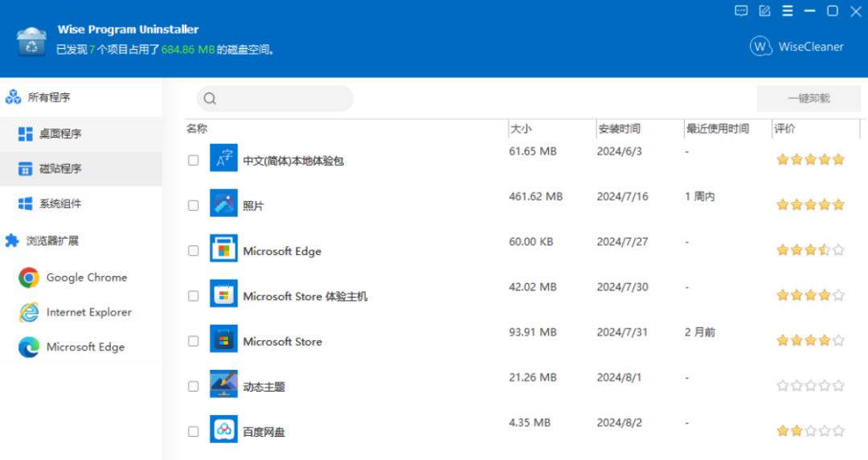Click the edit note icon in title bar
Screen dimensions: 868x460
(x=764, y=10)
